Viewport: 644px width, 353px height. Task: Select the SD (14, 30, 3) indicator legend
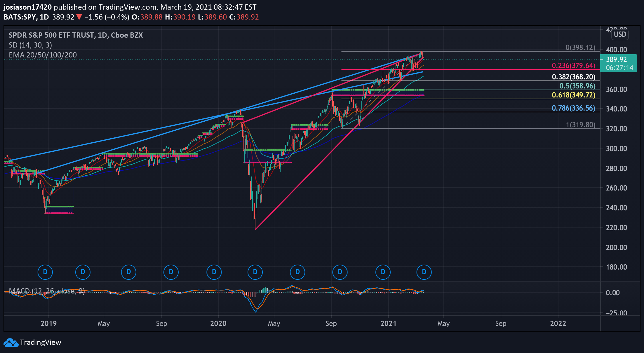30,45
